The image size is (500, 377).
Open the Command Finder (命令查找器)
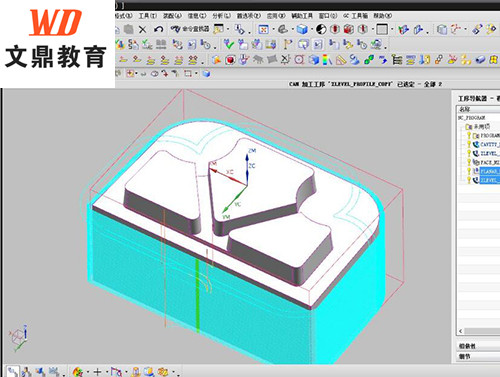click(190, 29)
